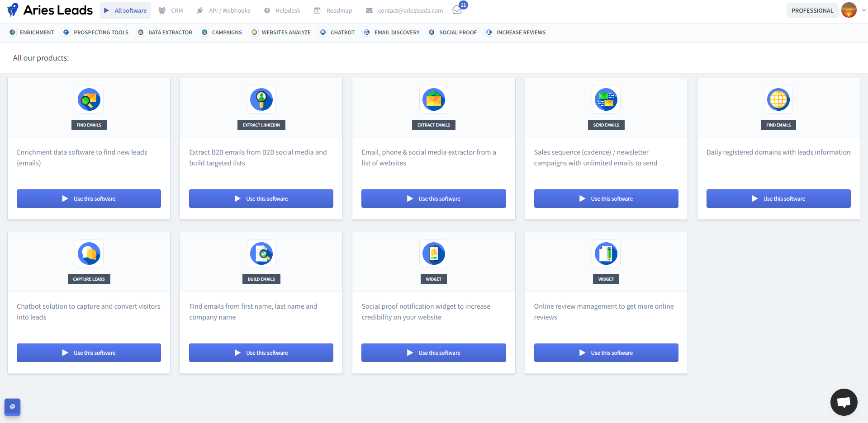This screenshot has width=868, height=423.
Task: Click the Campaigns category icon
Action: point(204,32)
